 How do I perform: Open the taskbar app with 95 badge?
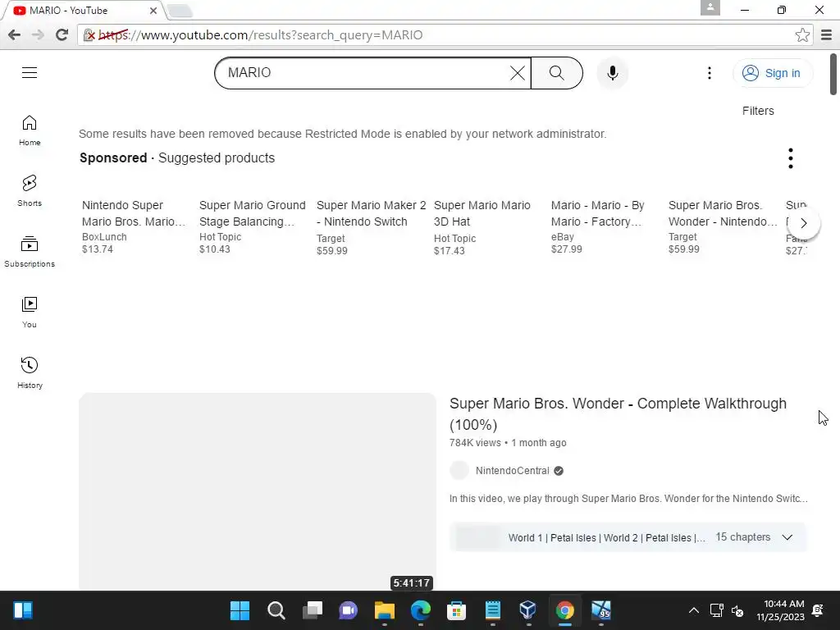coord(601,610)
